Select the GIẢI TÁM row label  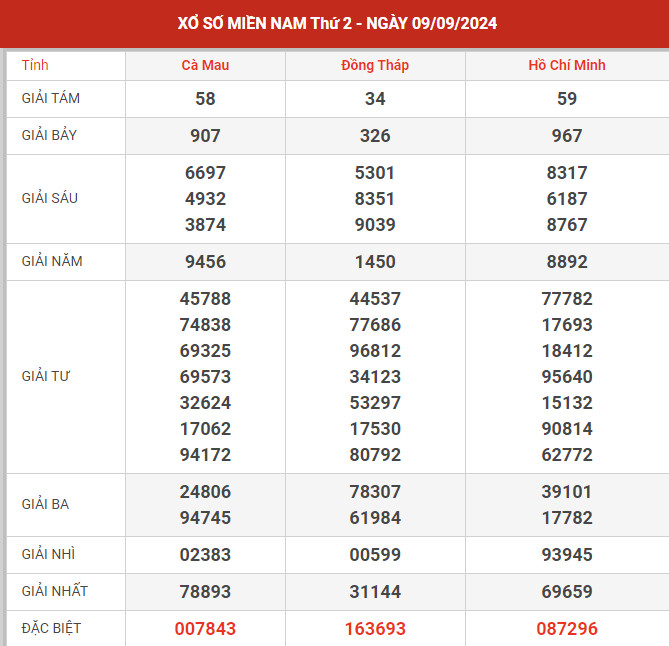(x=51, y=99)
